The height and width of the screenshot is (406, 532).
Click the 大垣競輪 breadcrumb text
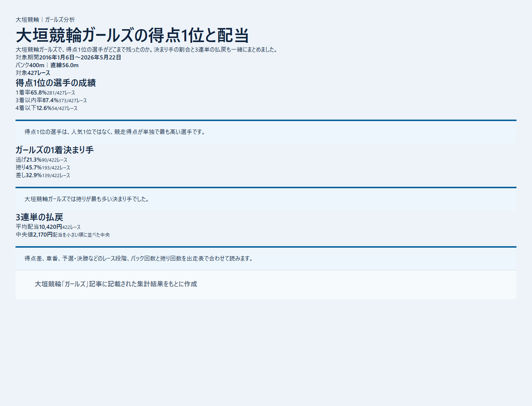[27, 20]
